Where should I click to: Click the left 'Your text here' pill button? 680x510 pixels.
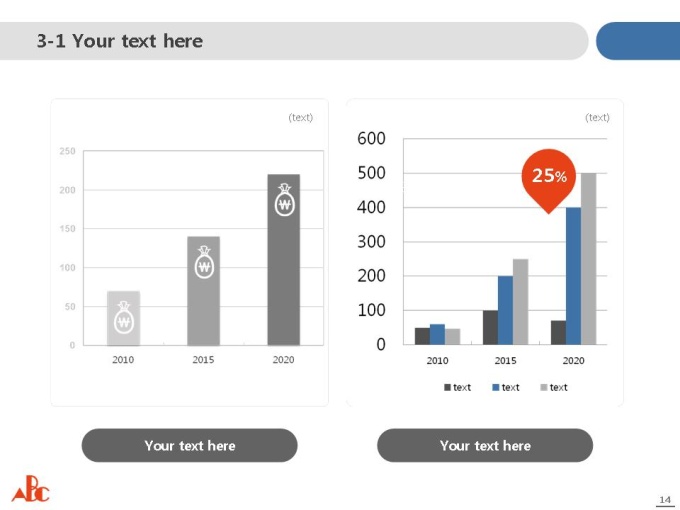coord(190,445)
